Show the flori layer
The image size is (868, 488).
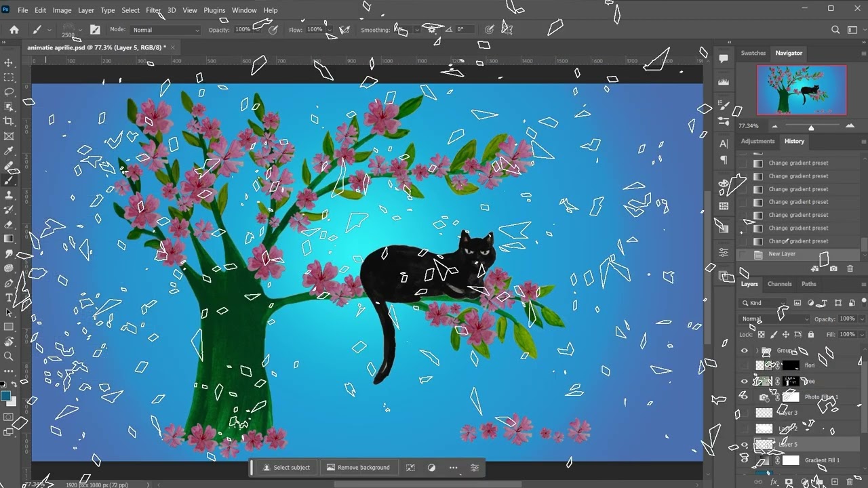click(x=745, y=365)
